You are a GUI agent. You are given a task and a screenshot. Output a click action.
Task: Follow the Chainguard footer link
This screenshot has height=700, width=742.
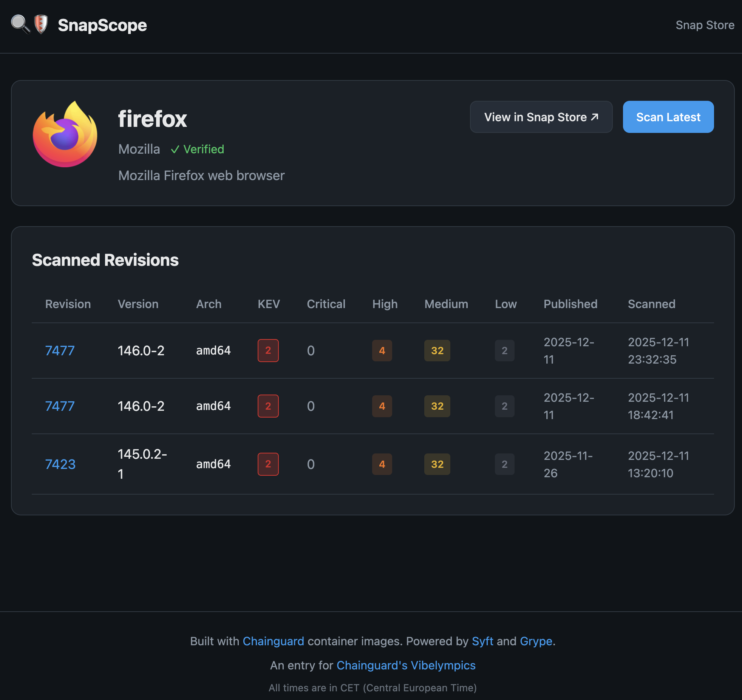coord(273,641)
